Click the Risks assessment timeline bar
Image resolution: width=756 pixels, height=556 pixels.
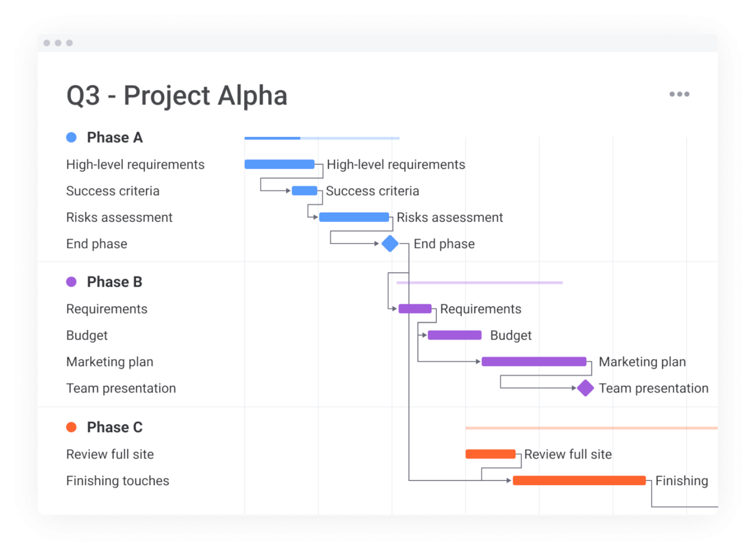(x=354, y=217)
